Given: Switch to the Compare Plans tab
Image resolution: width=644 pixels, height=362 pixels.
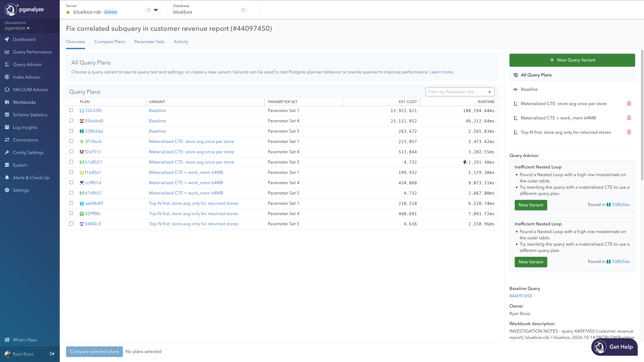Looking at the screenshot, I should coord(110,42).
